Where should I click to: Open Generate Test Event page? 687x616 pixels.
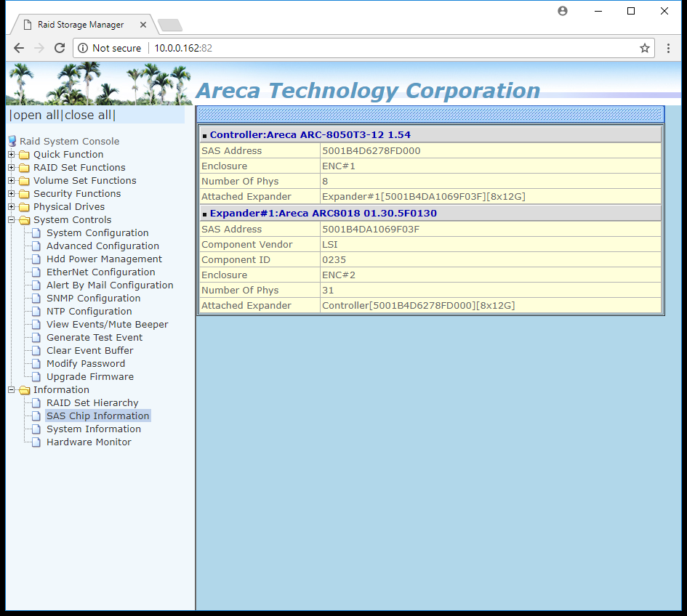coord(95,338)
